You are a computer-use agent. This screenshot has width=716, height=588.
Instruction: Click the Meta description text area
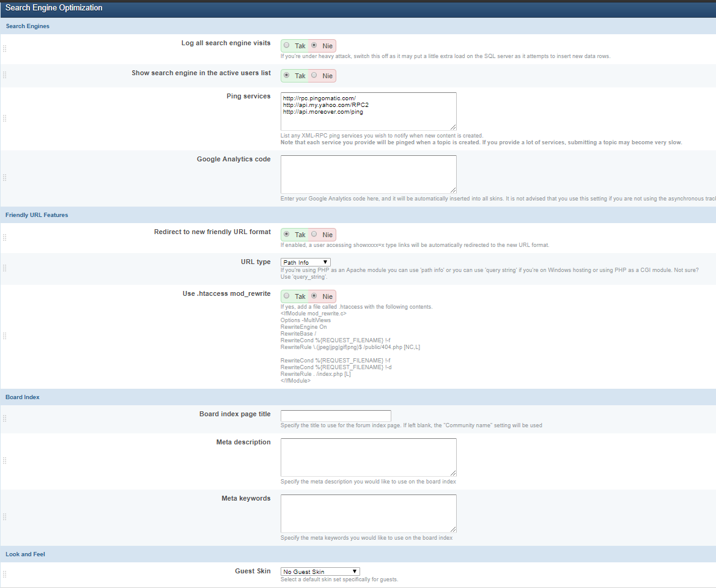(x=368, y=457)
